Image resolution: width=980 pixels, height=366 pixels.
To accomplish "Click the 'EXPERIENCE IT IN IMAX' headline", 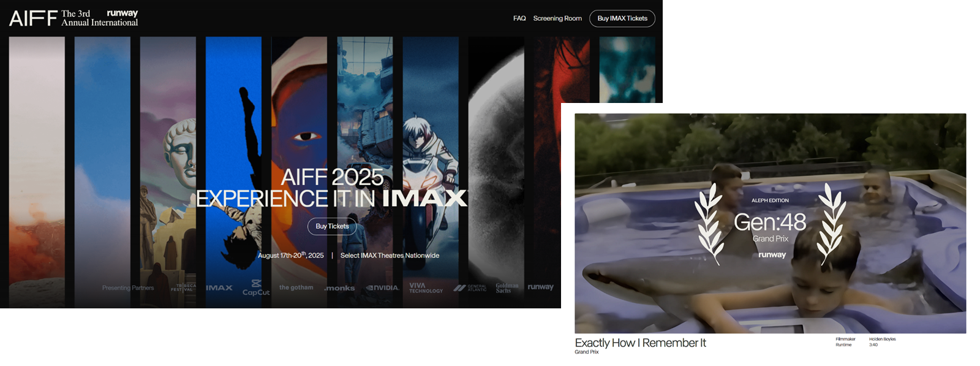I will click(x=331, y=199).
